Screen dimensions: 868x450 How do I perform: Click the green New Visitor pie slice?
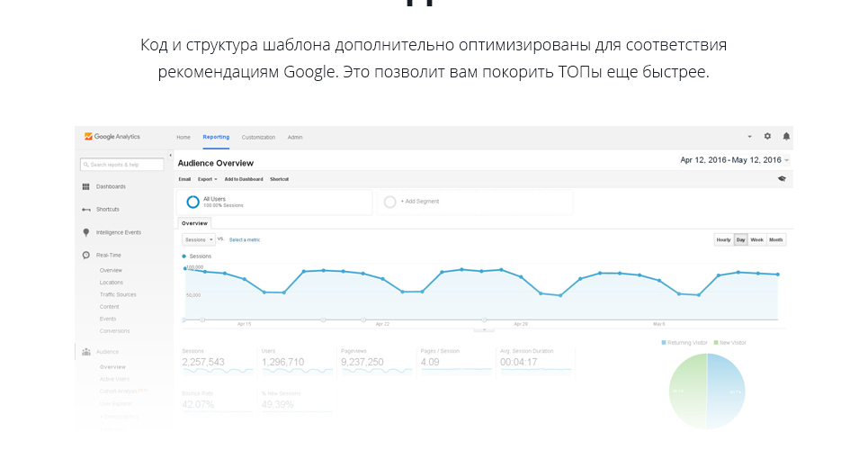[x=686, y=391]
